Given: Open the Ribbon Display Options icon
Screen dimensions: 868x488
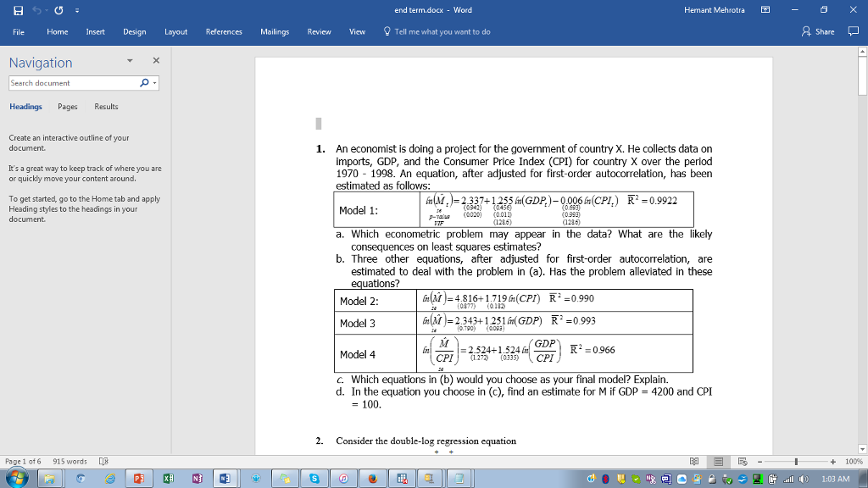Looking at the screenshot, I should pyautogui.click(x=765, y=10).
